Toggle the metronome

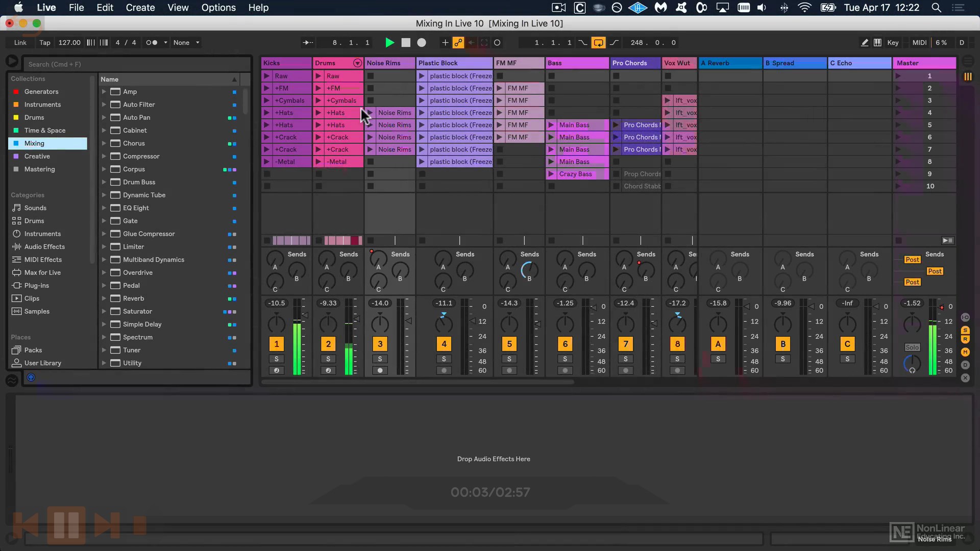(152, 43)
